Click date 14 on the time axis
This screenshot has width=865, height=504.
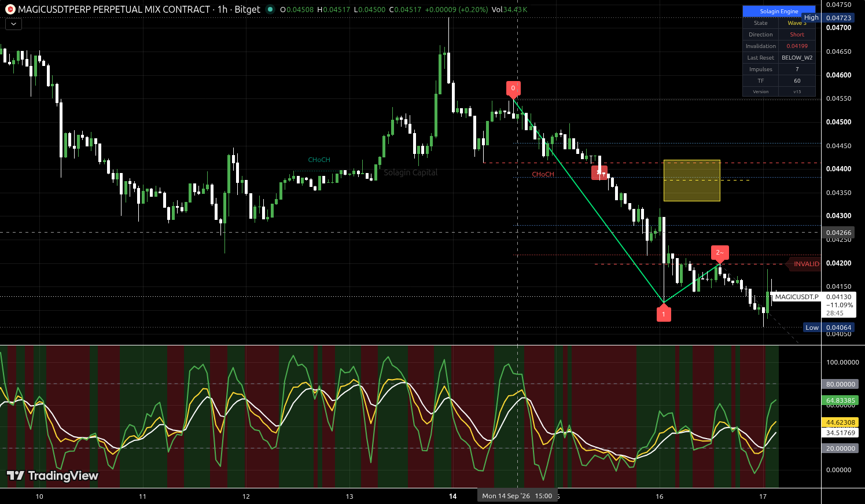pyautogui.click(x=453, y=496)
